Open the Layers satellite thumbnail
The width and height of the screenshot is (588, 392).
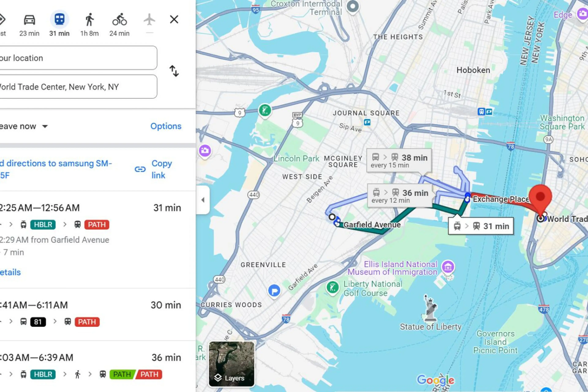point(232,364)
